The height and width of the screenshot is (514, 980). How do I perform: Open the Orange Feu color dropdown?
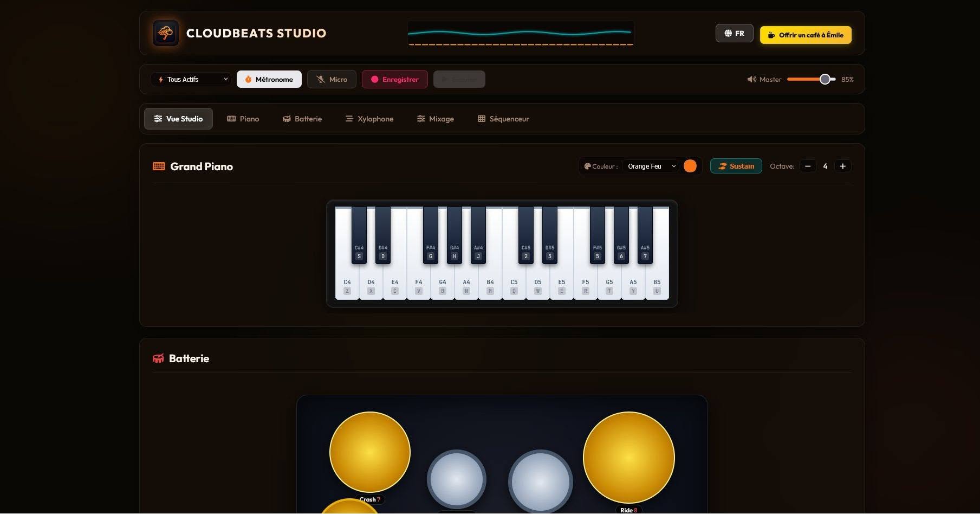pos(651,166)
